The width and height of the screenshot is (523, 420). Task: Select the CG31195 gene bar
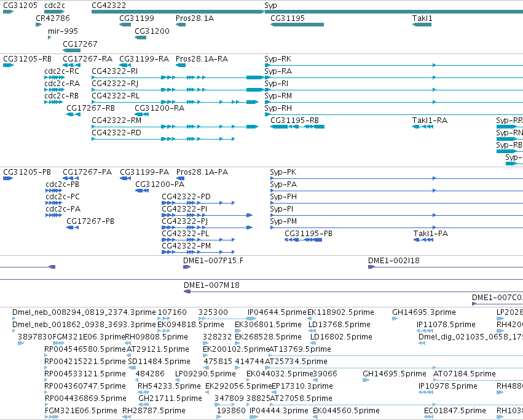click(297, 25)
